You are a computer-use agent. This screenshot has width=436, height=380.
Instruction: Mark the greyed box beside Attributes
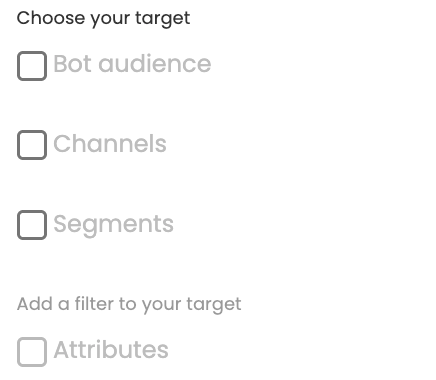click(32, 352)
